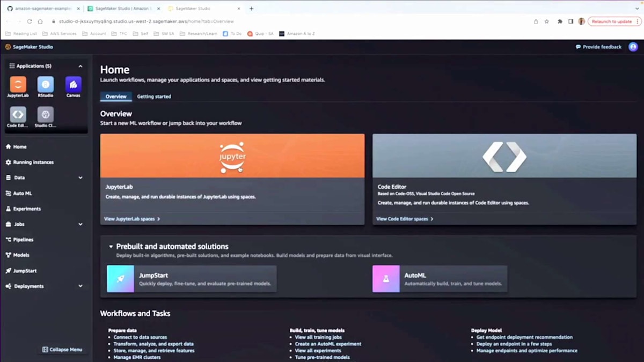The width and height of the screenshot is (644, 362).
Task: Collapse Prebuilt and automated solutions section
Action: click(x=111, y=247)
